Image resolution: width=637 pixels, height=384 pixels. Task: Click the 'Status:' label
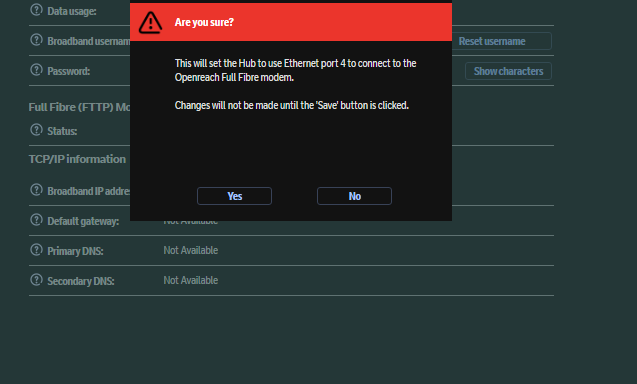[x=62, y=131]
